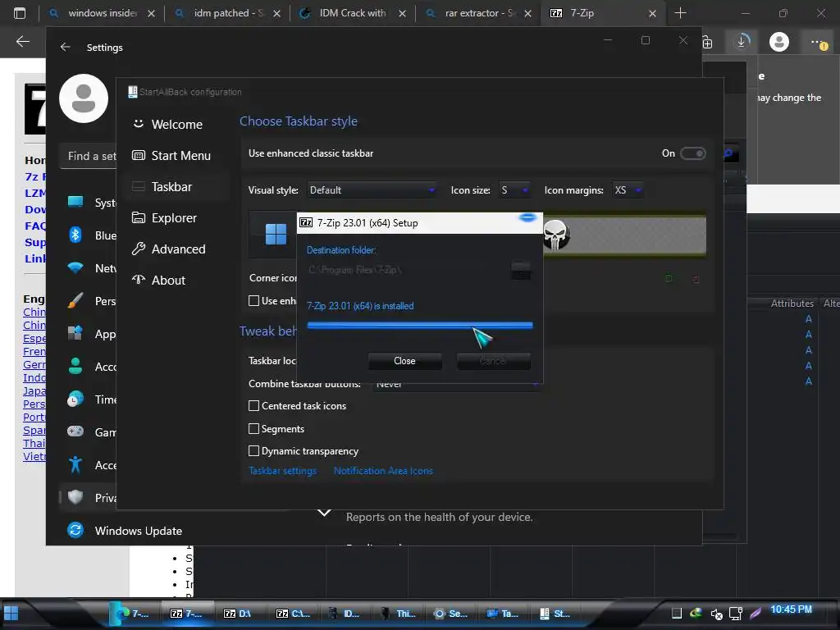Click the Attributes column header in file manager

[792, 304]
